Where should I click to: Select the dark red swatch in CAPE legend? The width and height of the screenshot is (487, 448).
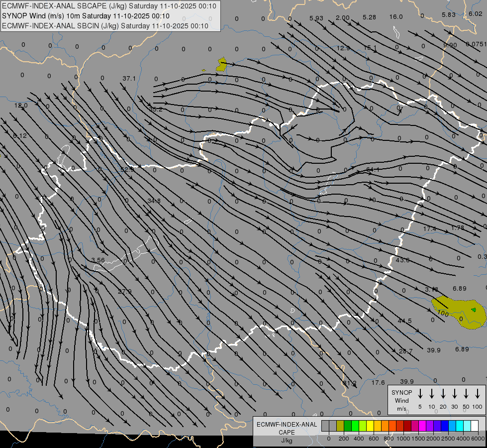(407, 426)
